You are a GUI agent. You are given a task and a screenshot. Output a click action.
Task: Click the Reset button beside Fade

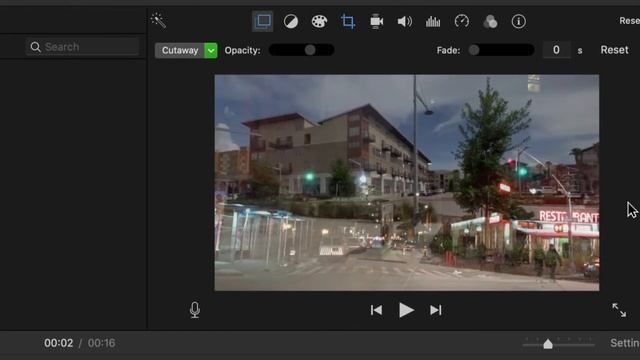614,50
